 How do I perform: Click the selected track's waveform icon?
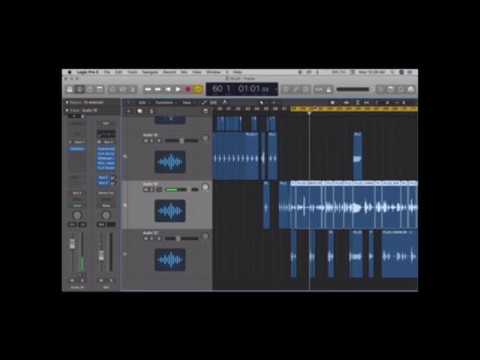tap(170, 211)
